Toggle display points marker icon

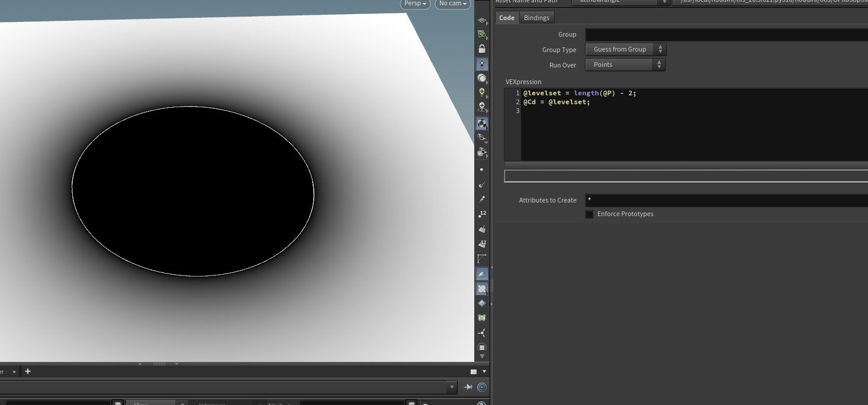(482, 170)
